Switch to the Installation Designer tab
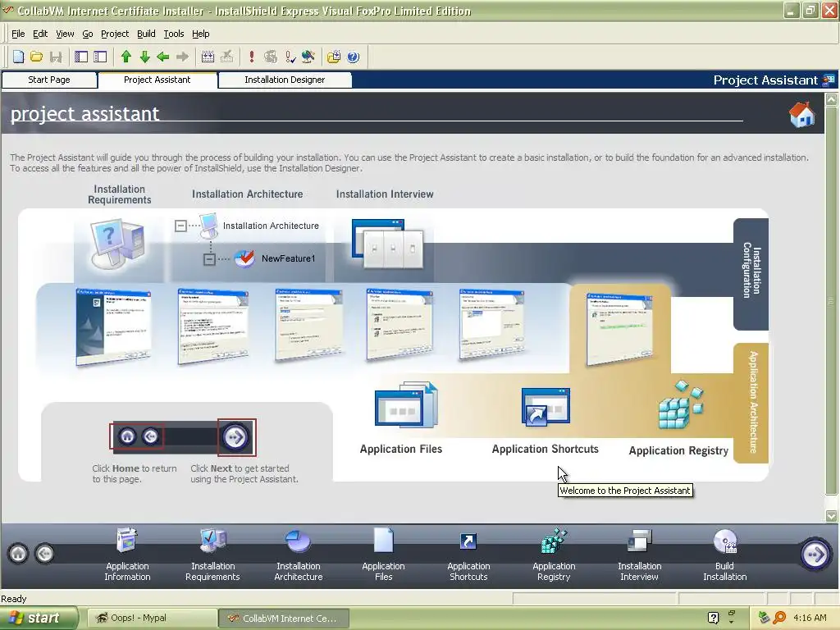Viewport: 840px width, 630px height. click(285, 80)
